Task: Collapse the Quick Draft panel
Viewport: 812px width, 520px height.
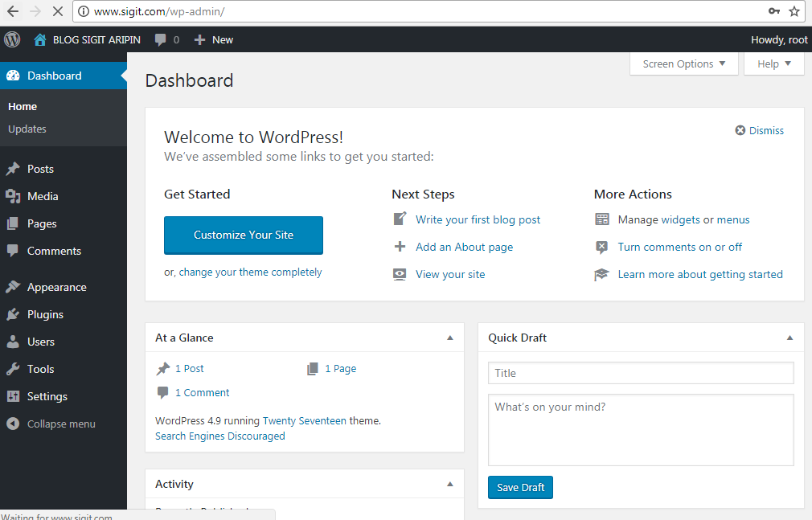Action: tap(789, 338)
